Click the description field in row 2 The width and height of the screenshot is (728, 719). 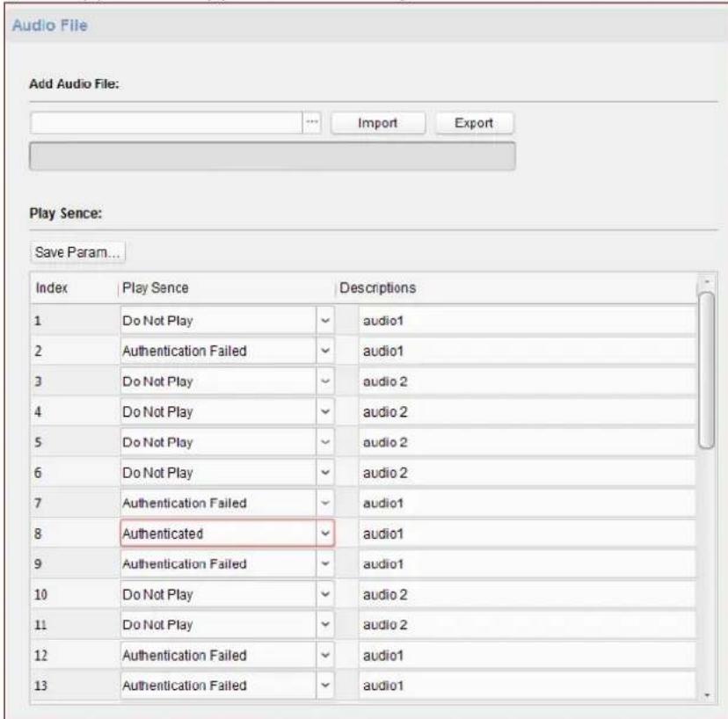528,351
